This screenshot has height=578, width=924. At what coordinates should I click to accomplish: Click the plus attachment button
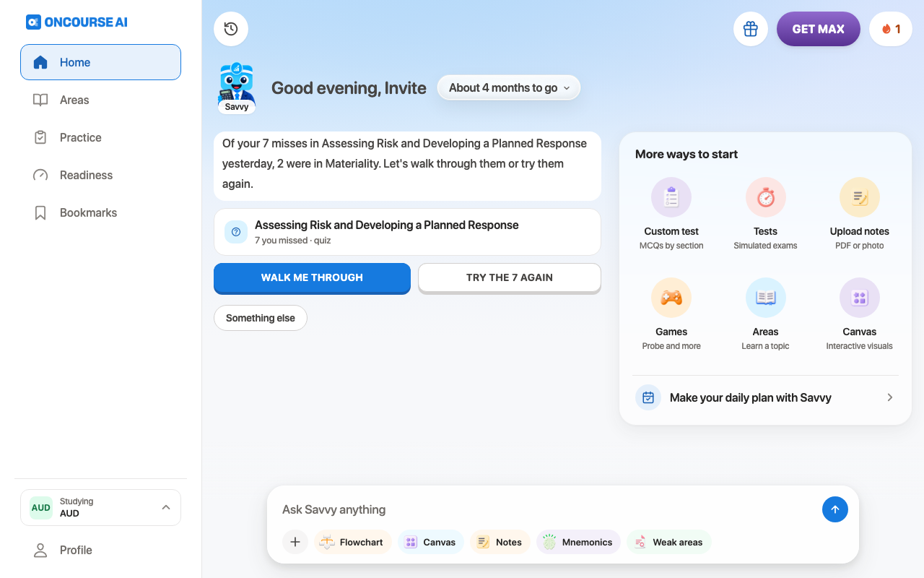(x=295, y=542)
